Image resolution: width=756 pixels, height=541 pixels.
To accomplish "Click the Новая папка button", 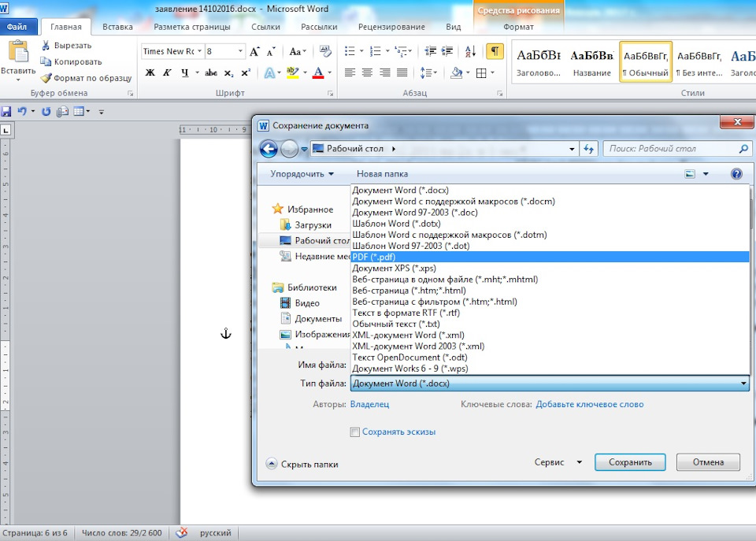I will [382, 173].
